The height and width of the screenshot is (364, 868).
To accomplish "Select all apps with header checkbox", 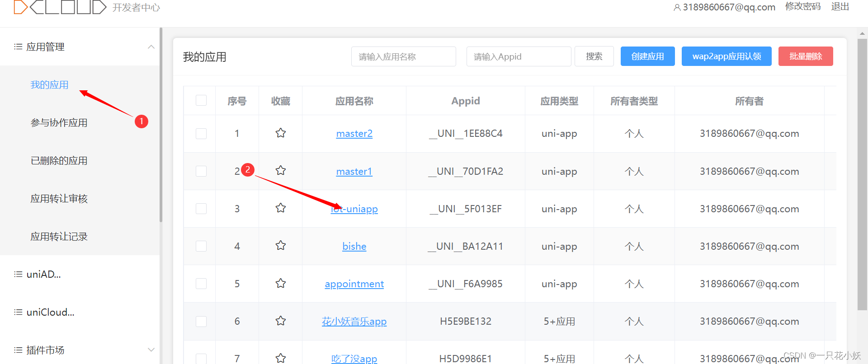I will (201, 100).
